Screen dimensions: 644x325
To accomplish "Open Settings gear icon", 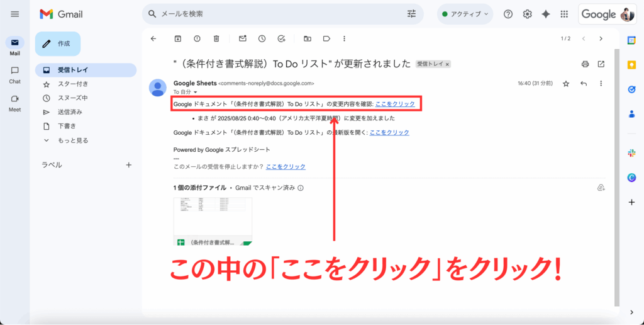I will click(x=527, y=14).
